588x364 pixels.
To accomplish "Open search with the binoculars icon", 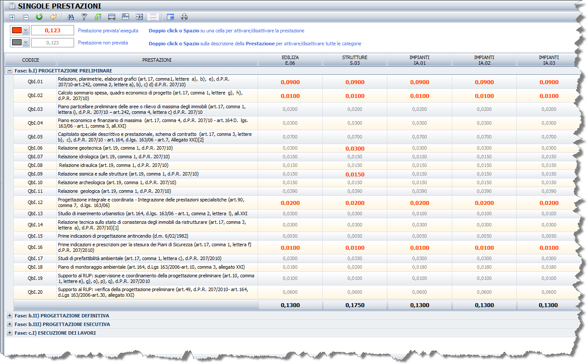I will 71,17.
